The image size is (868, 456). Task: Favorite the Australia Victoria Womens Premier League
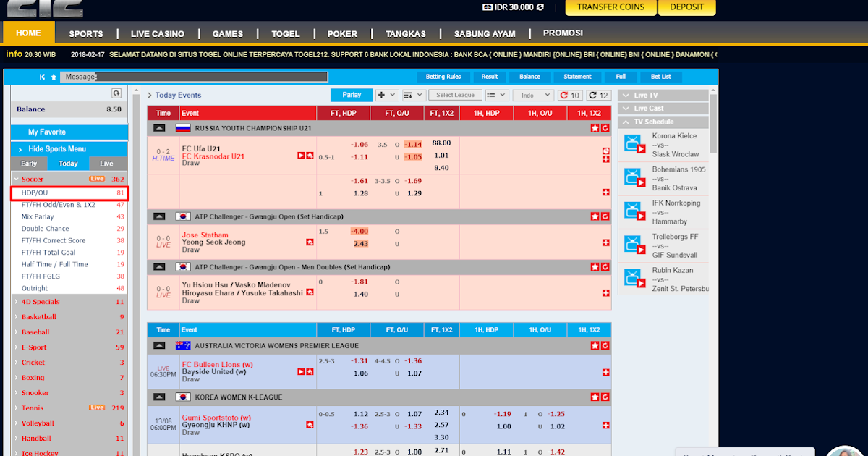595,346
